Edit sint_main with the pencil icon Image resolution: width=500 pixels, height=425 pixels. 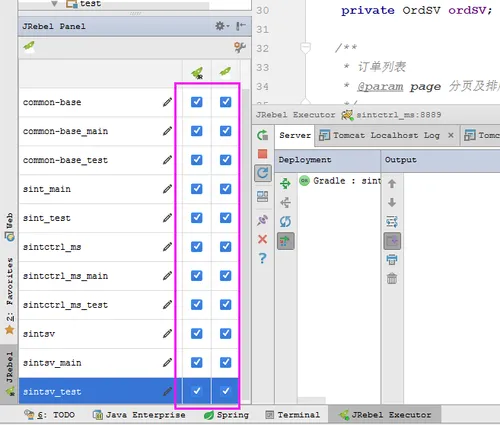(x=167, y=189)
